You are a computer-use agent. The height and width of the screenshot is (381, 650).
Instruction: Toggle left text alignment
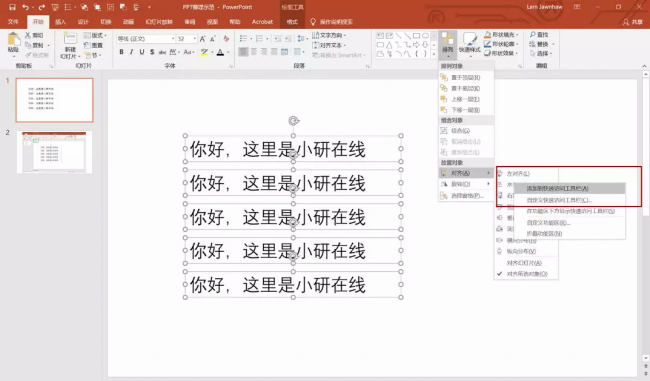point(243,52)
